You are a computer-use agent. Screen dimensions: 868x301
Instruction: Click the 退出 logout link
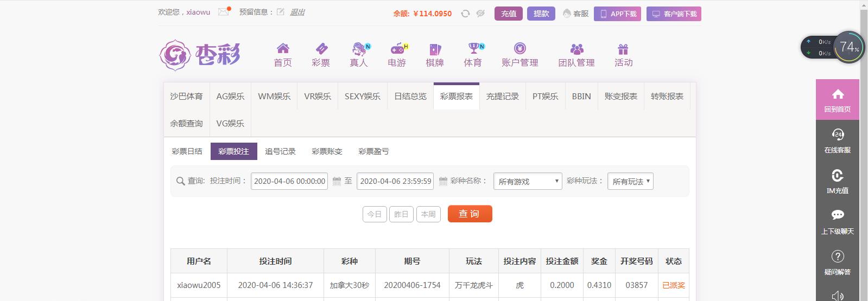(x=297, y=12)
